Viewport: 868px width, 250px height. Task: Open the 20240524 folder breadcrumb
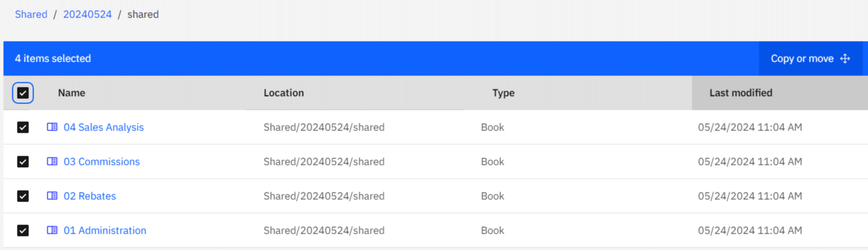[x=87, y=14]
